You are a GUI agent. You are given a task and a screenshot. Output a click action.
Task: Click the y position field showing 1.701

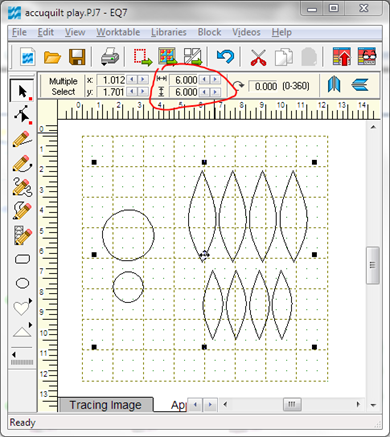point(111,92)
